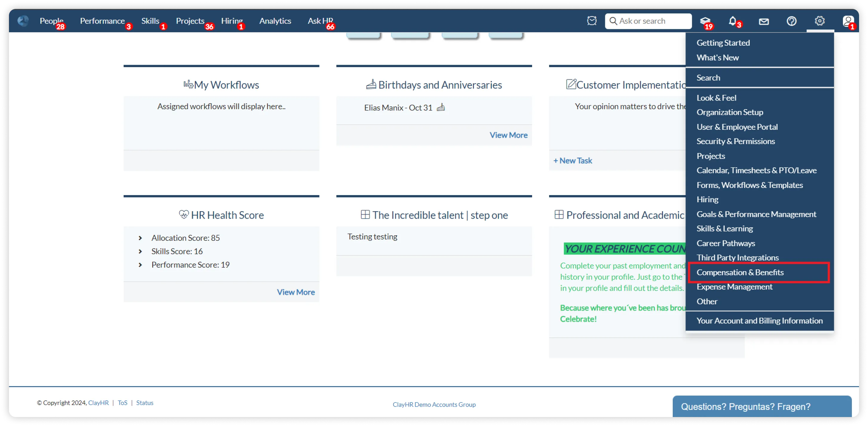Click the Ask or search input field
The image size is (868, 426).
652,21
